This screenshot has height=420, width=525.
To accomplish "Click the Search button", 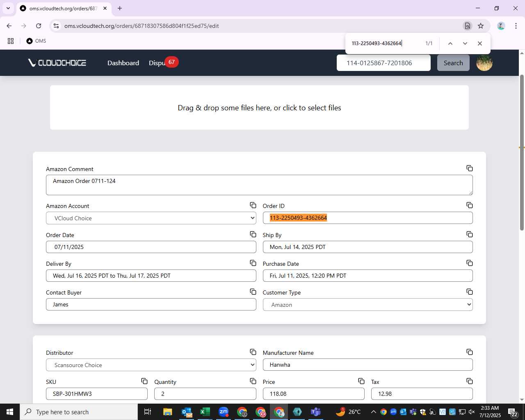I will tap(453, 63).
